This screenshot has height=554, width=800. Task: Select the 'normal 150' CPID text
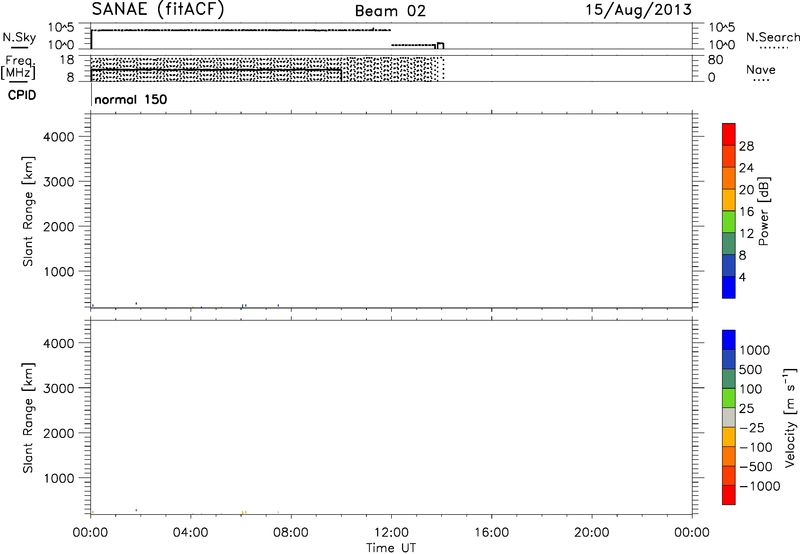(x=131, y=99)
